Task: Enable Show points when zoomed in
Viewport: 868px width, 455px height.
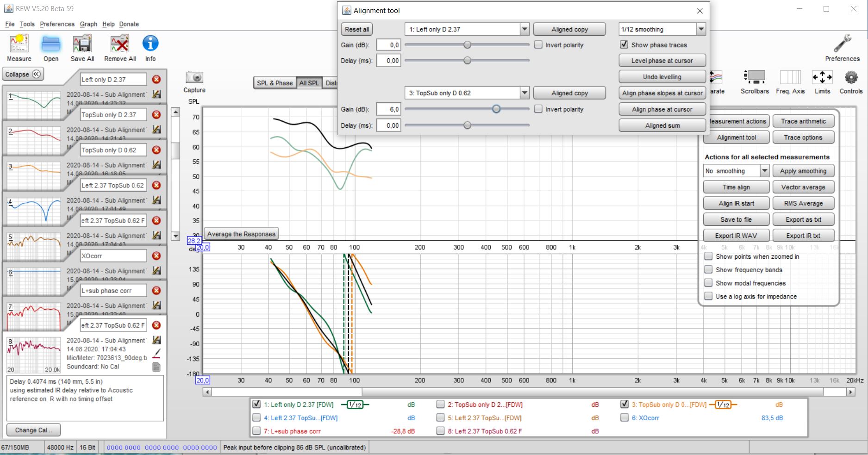Action: [x=708, y=256]
